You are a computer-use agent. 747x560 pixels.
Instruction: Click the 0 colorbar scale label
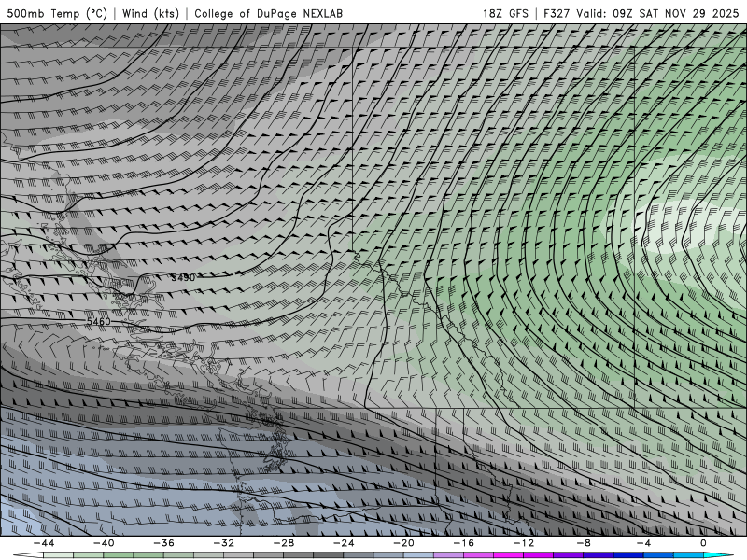coord(704,543)
